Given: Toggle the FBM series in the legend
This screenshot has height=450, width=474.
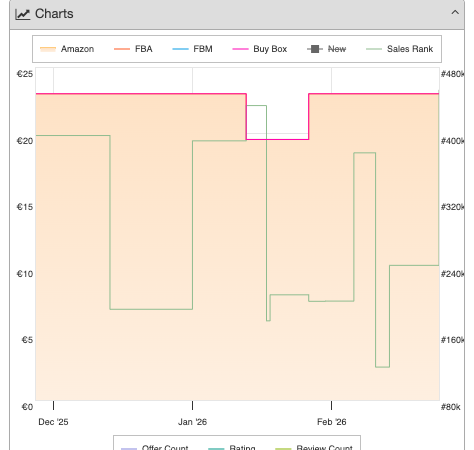Looking at the screenshot, I should pos(192,49).
